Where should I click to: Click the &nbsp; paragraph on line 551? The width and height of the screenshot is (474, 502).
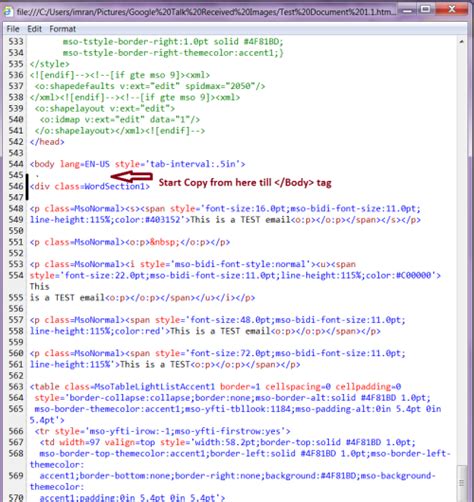point(130,242)
